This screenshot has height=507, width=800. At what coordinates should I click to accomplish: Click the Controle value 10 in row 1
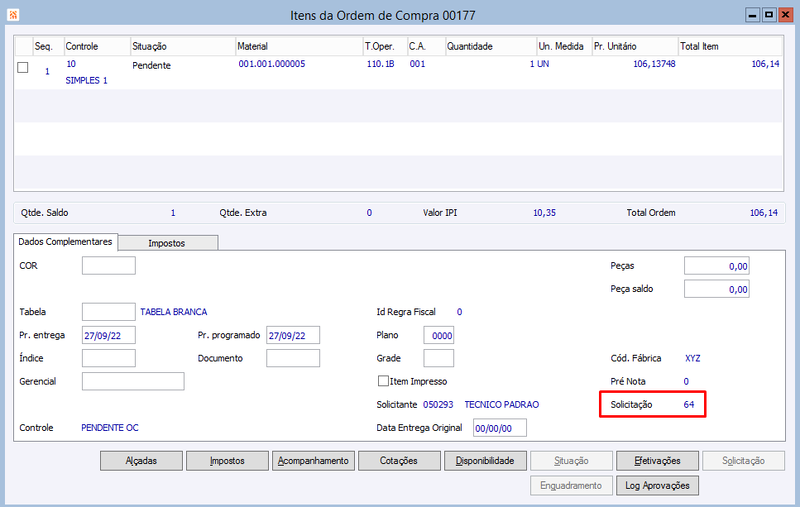click(x=71, y=64)
